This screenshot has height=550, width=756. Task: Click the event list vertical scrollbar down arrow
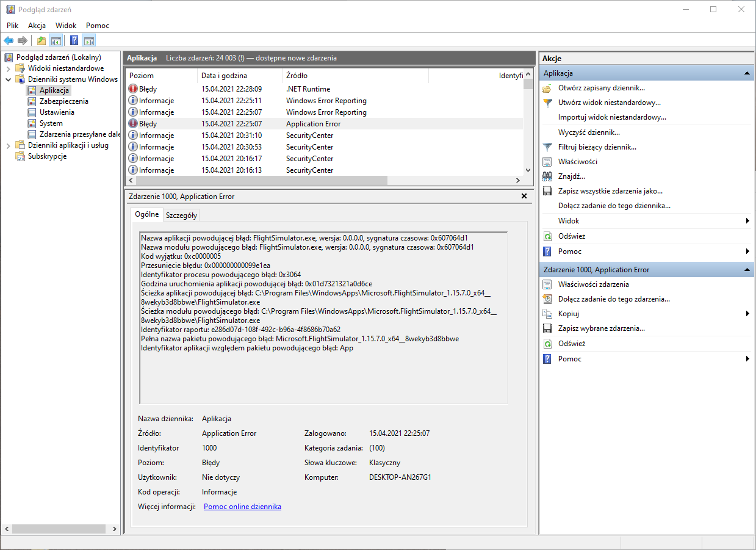(528, 170)
